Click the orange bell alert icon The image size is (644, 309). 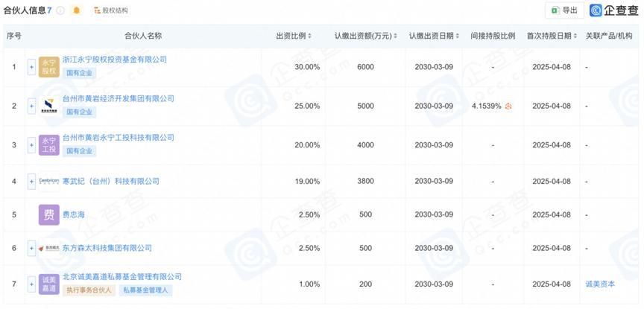(76, 10)
